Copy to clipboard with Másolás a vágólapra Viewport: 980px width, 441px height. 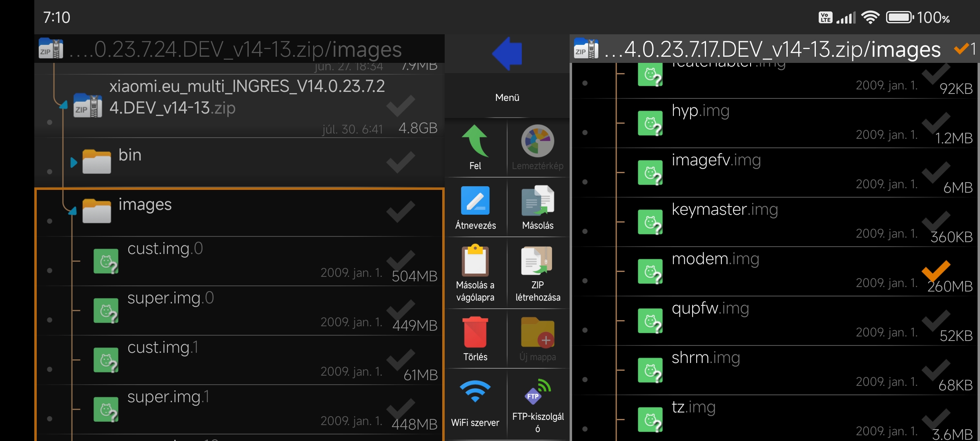pyautogui.click(x=475, y=273)
